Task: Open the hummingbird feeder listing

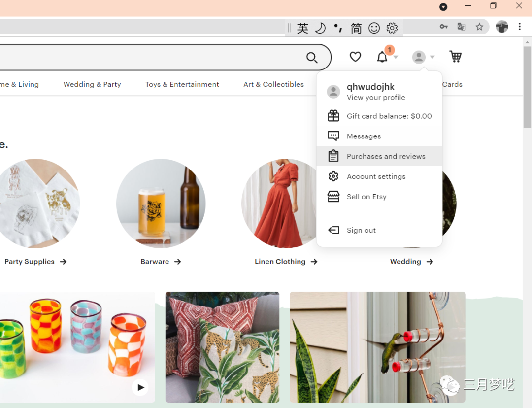Action: (x=378, y=347)
